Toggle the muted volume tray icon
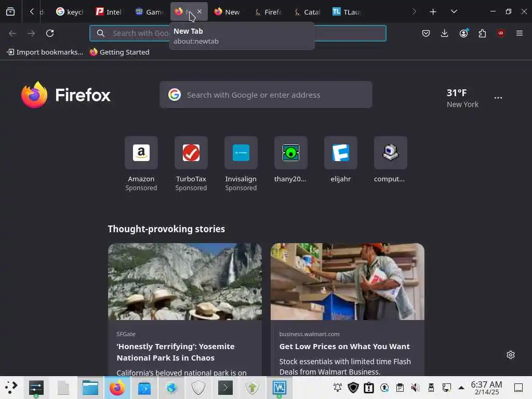Viewport: 532px width, 399px height. click(x=415, y=388)
